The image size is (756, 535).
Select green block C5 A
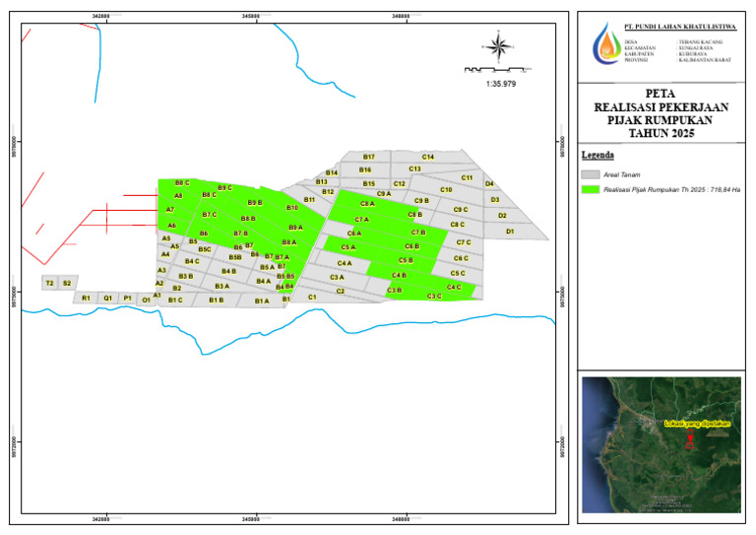click(348, 247)
